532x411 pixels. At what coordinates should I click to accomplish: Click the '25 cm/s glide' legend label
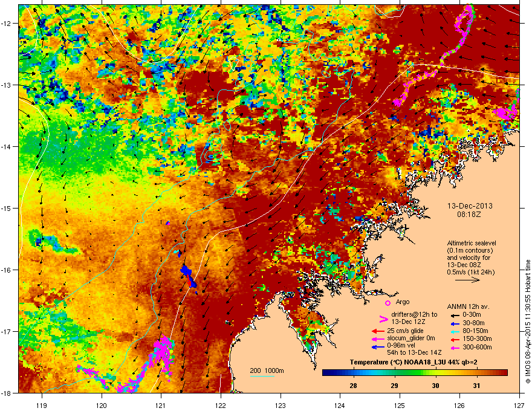[x=405, y=331]
